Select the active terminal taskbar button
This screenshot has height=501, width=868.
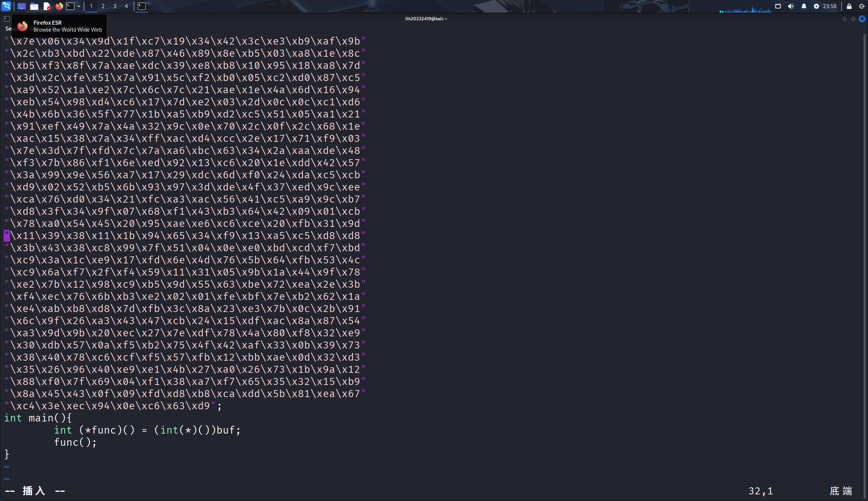click(142, 6)
